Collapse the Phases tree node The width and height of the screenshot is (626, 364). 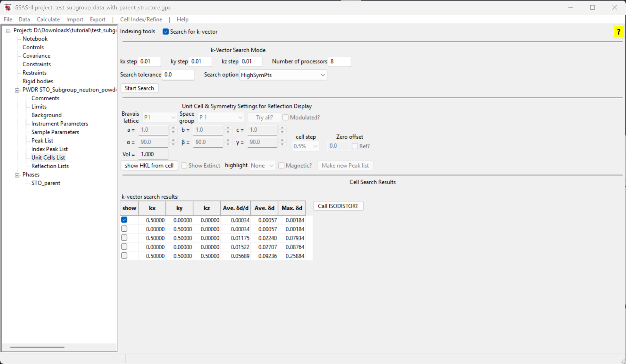17,174
